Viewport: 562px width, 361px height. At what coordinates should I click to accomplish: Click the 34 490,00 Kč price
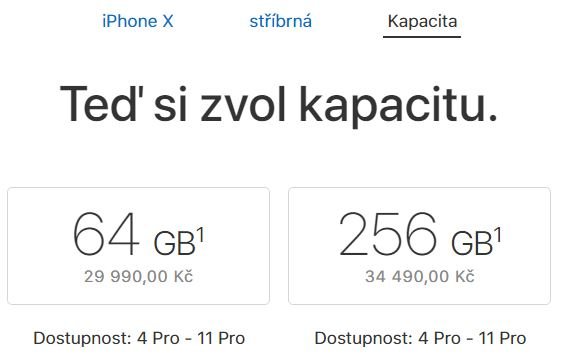[x=420, y=276]
